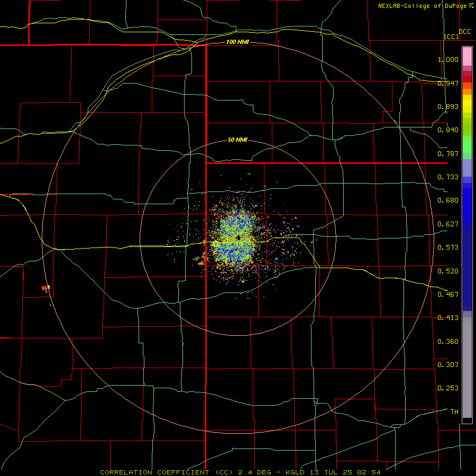Select the DCC product label

coord(464,32)
